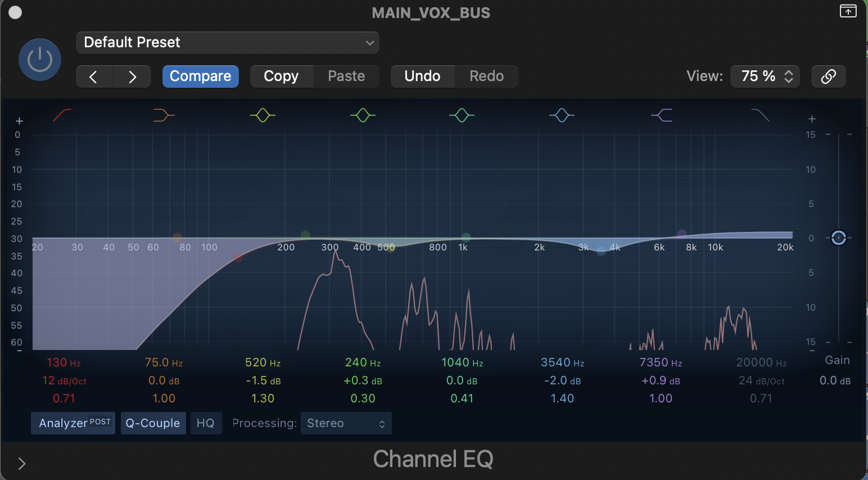Open the Processing mode dropdown set to Stereo
The image size is (868, 480).
click(345, 423)
